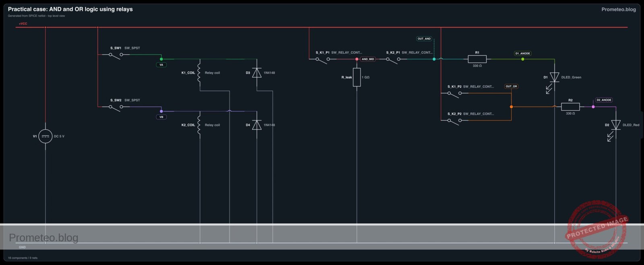Click the '16 components | 9 nets' footer text
Image resolution: width=644 pixels, height=265 pixels.
point(23,258)
